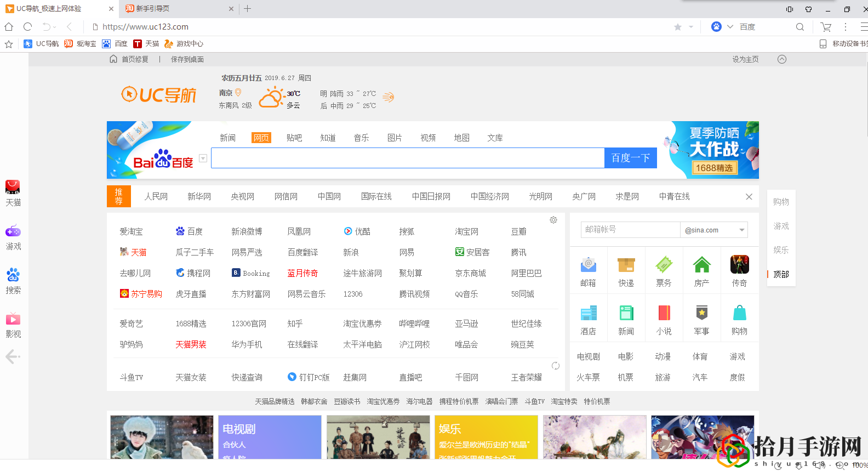Viewport: 868px width, 471px height.
Task: Collapse header with up-arrow circle icon
Action: (x=782, y=59)
